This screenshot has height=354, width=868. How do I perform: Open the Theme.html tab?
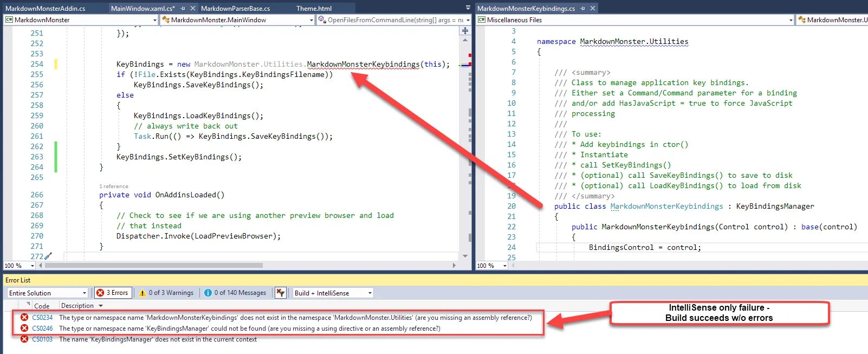(x=314, y=8)
